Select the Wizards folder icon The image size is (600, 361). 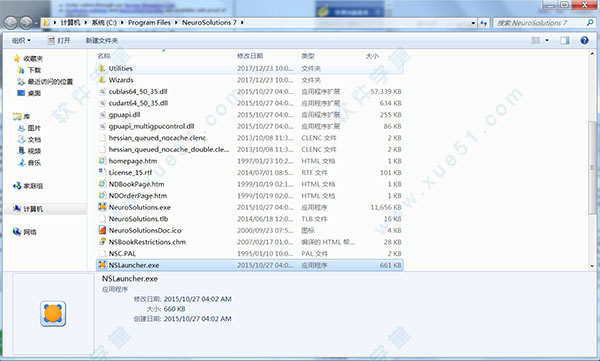click(x=102, y=80)
